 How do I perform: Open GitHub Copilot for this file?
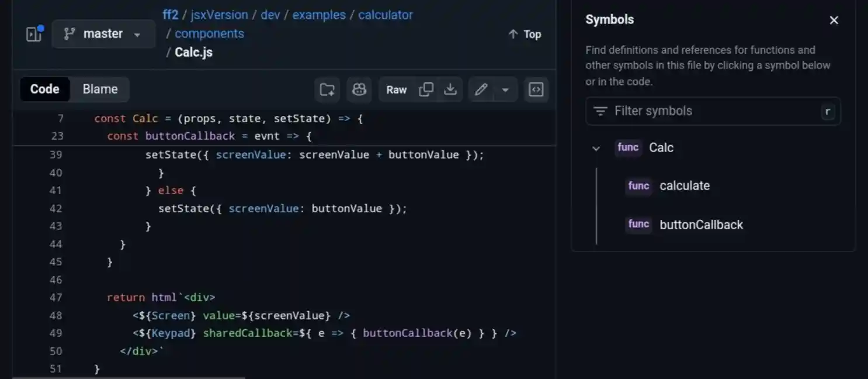point(359,89)
